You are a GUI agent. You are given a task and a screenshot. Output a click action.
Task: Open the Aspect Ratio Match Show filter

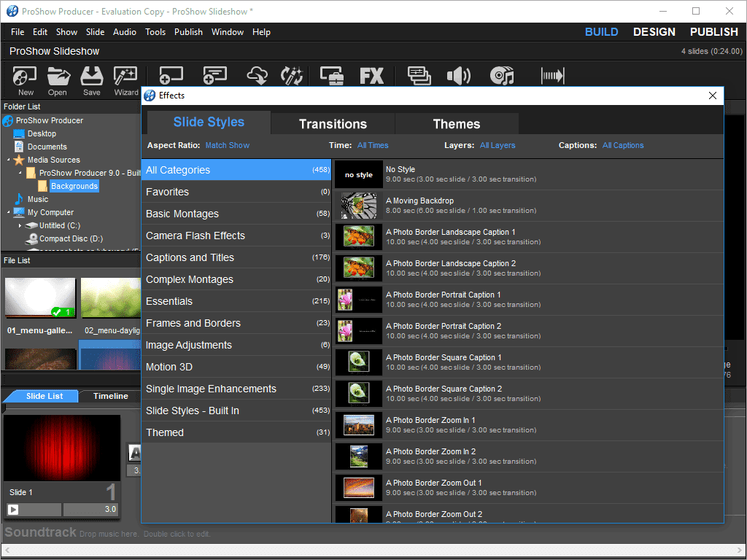click(x=228, y=145)
